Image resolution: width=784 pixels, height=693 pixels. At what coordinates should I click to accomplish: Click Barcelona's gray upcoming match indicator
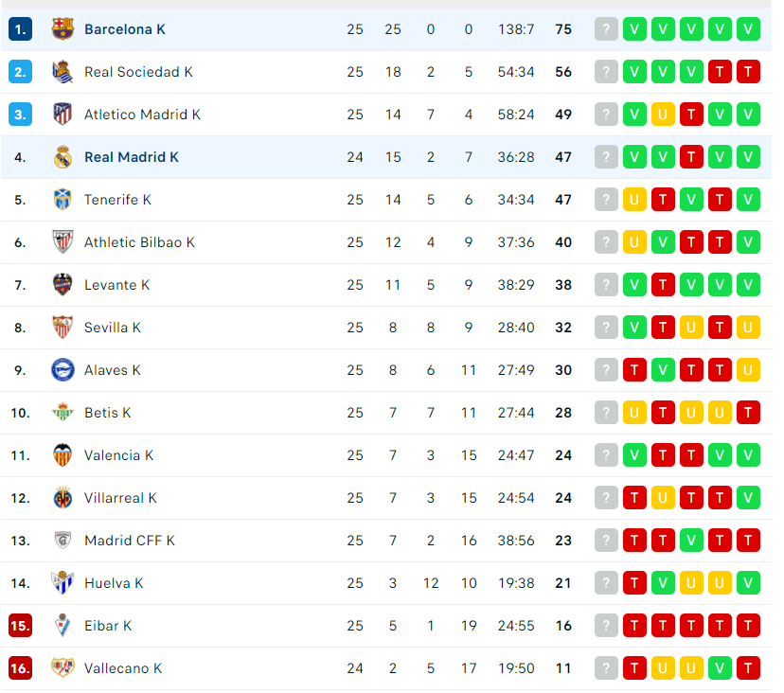(x=606, y=28)
